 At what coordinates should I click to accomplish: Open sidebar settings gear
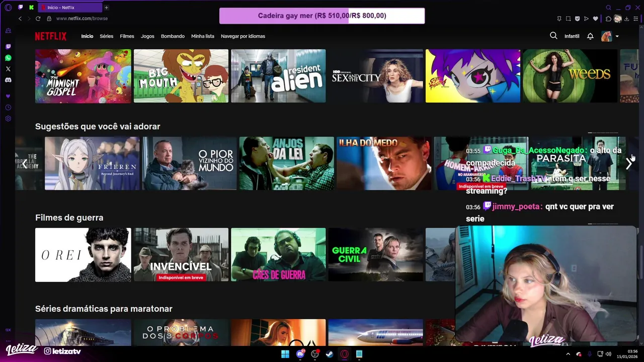tap(8, 119)
